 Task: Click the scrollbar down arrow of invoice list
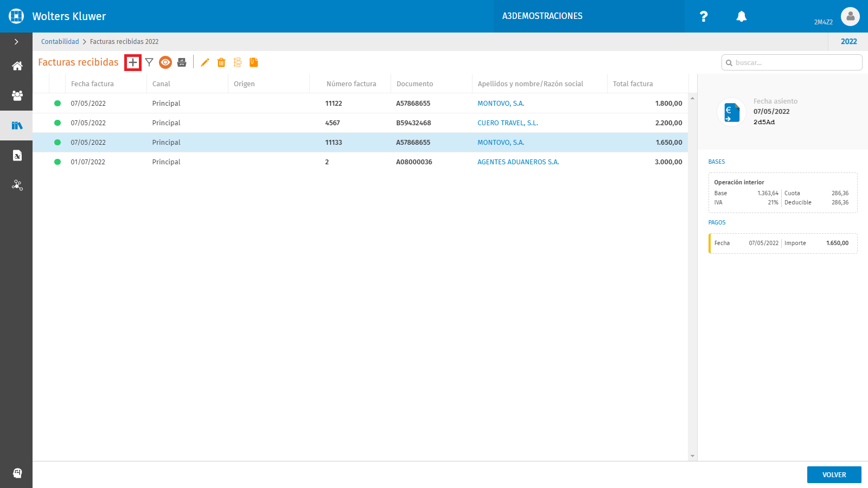(692, 456)
